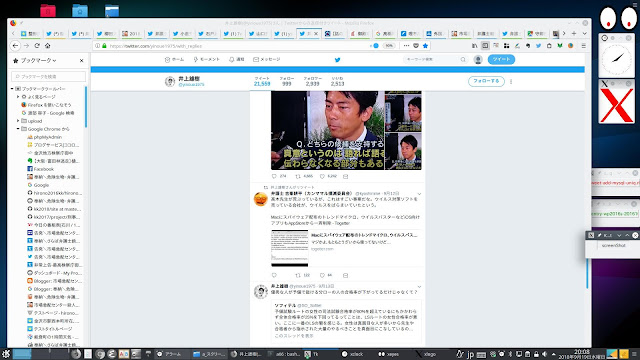Open the application launcher on the taskbar
This screenshot has width=640, height=360.
coord(6,354)
